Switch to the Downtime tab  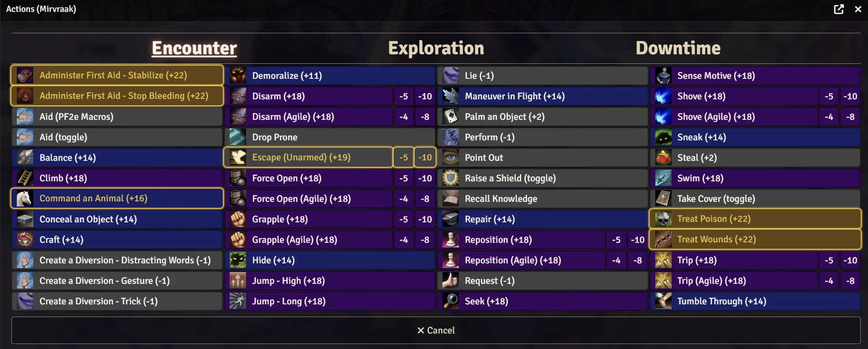678,48
